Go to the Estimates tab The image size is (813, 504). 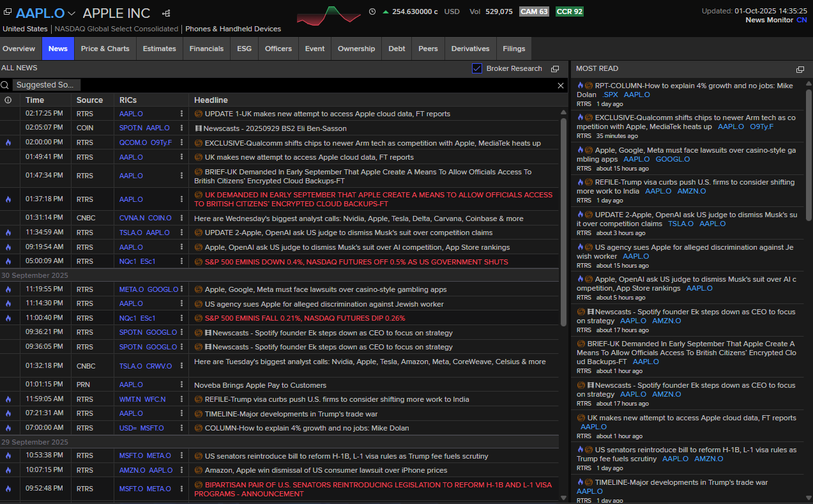pyautogui.click(x=159, y=49)
